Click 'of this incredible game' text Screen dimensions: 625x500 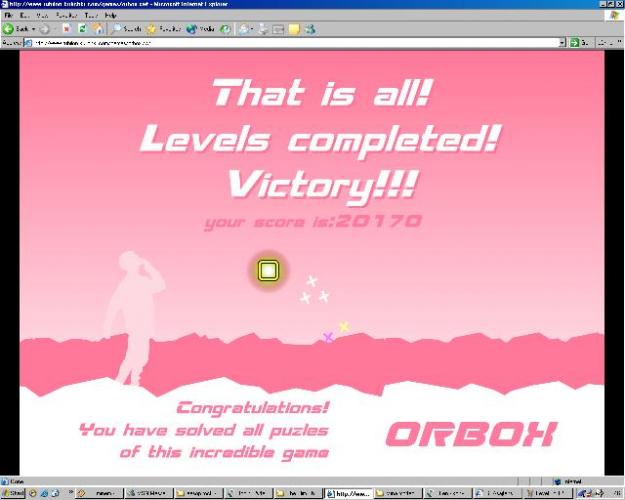tap(224, 453)
